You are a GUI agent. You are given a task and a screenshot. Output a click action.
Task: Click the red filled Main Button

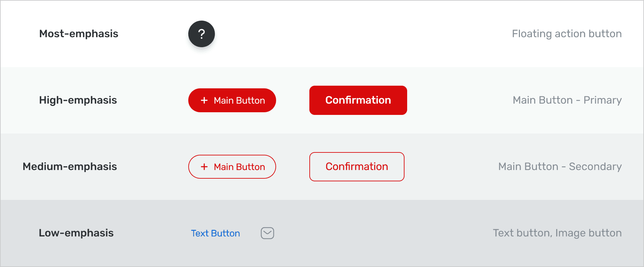(232, 100)
